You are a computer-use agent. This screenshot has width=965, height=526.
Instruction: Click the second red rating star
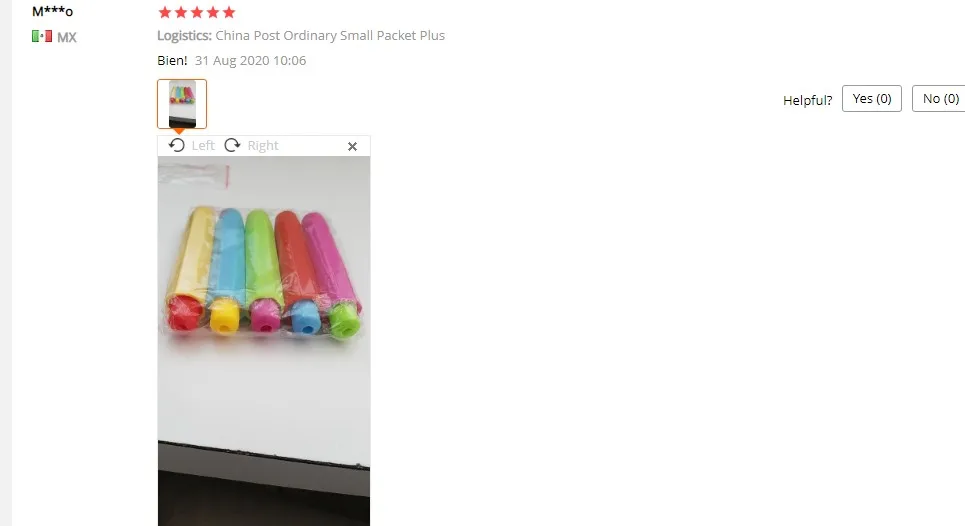[181, 12]
